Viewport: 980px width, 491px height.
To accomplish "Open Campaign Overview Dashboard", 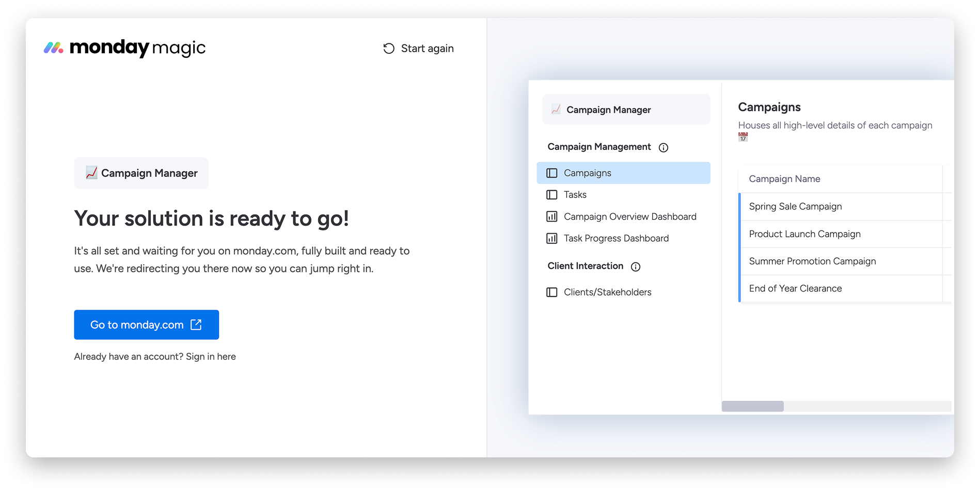I will [x=623, y=217].
